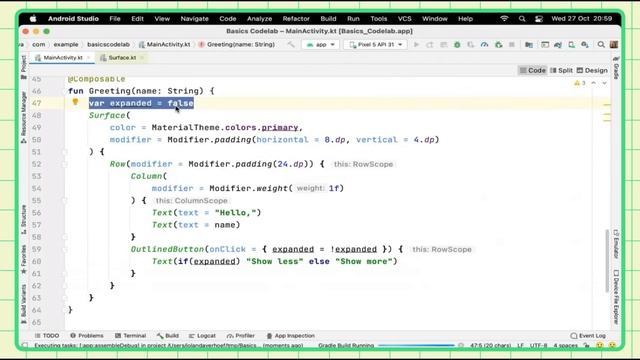This screenshot has height=360, width=640.
Task: Open the Gradle side tab
Action: [616, 68]
